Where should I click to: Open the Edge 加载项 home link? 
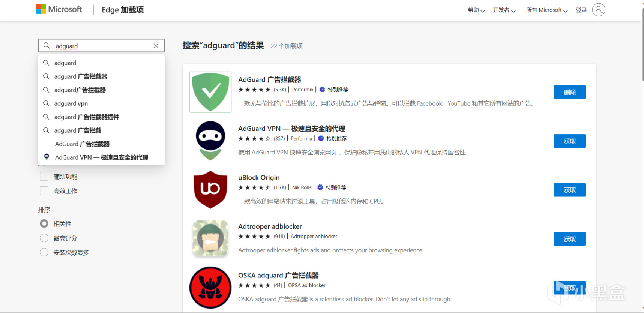pos(123,10)
